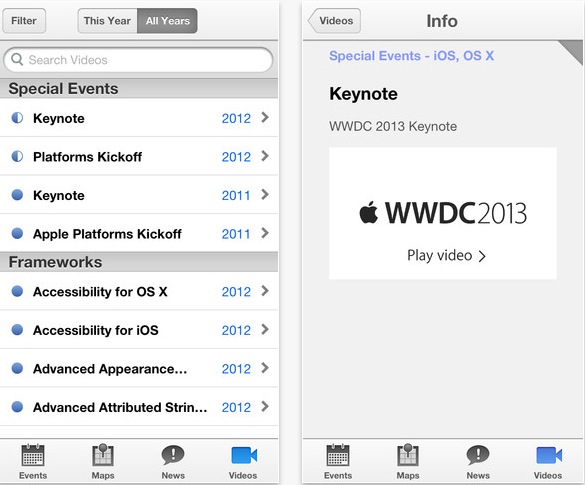Image resolution: width=585 pixels, height=485 pixels.
Task: Go back with the Videos button
Action: pos(334,21)
